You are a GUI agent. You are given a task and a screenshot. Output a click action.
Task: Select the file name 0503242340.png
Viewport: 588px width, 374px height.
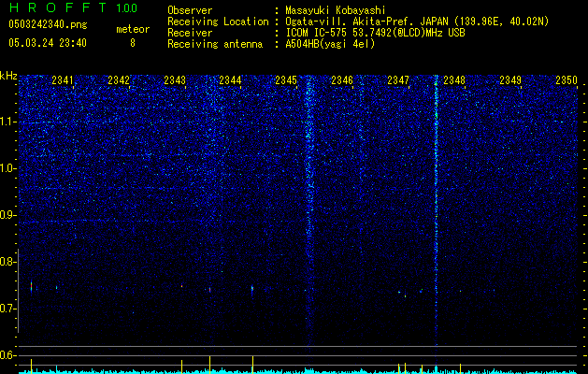[x=48, y=24]
